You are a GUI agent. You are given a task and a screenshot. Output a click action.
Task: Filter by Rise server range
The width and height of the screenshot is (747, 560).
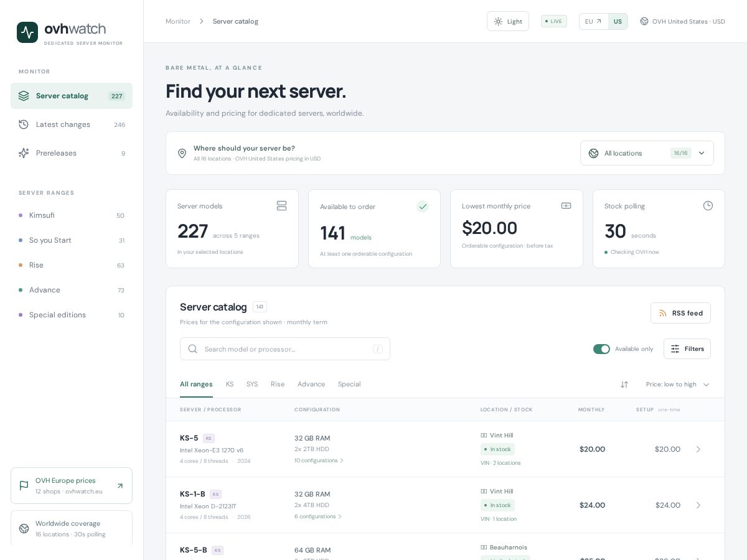pos(72,265)
